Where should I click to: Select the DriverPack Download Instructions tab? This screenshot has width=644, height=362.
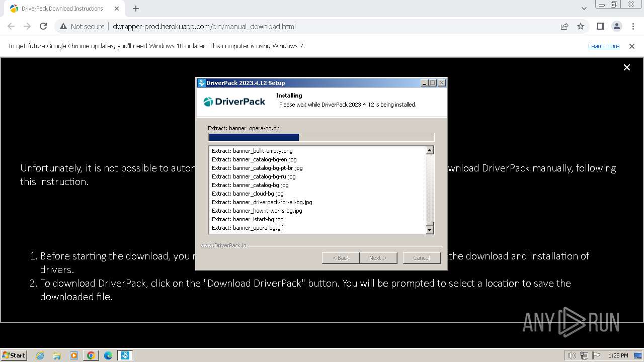64,9
